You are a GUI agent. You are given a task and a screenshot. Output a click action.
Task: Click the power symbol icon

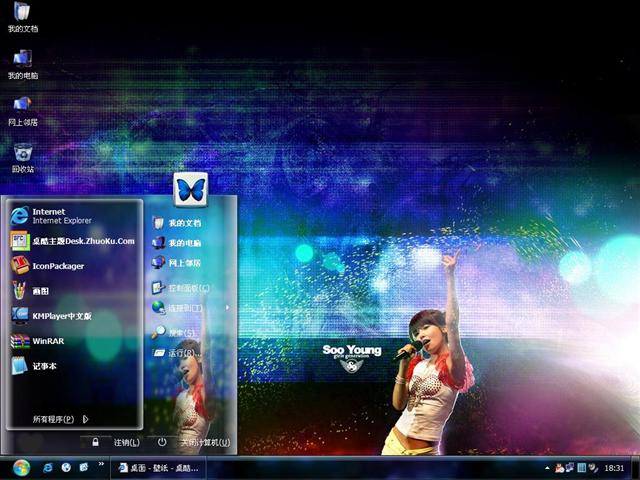tap(162, 442)
